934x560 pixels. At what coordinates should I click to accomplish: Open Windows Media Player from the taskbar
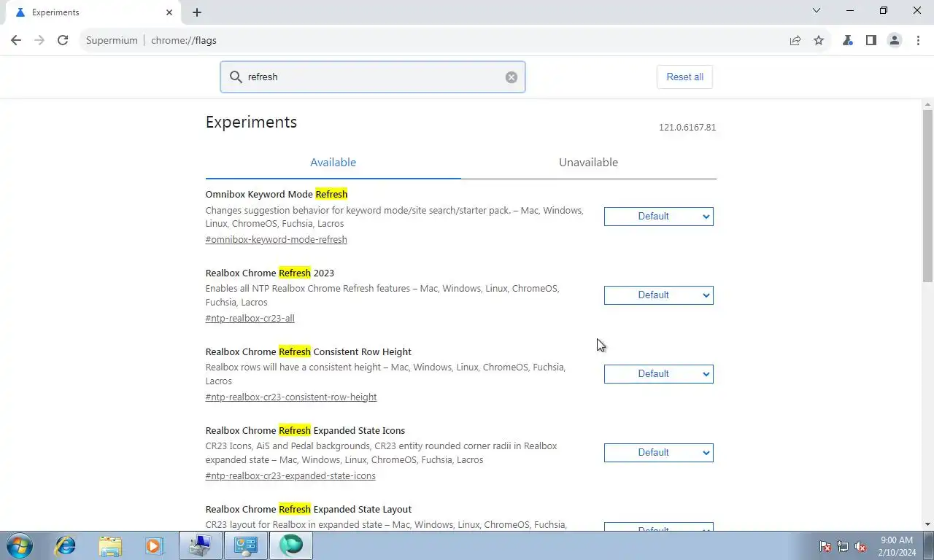154,545
